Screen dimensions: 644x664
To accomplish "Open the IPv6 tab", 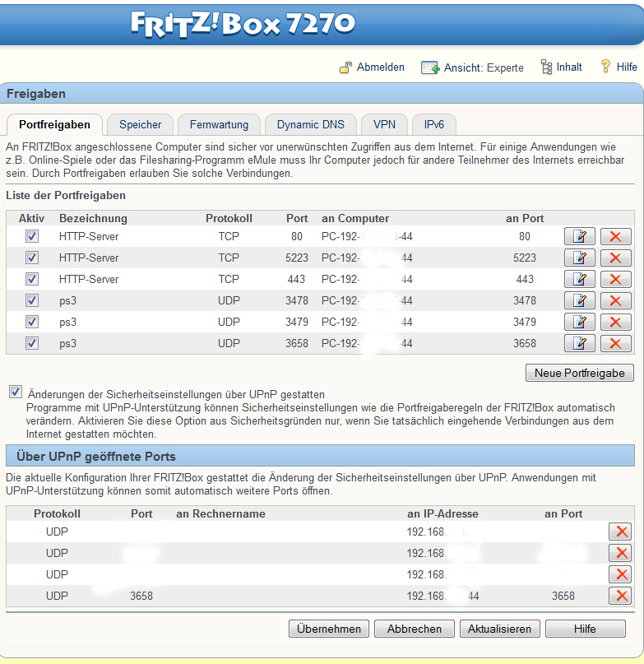I will [434, 124].
